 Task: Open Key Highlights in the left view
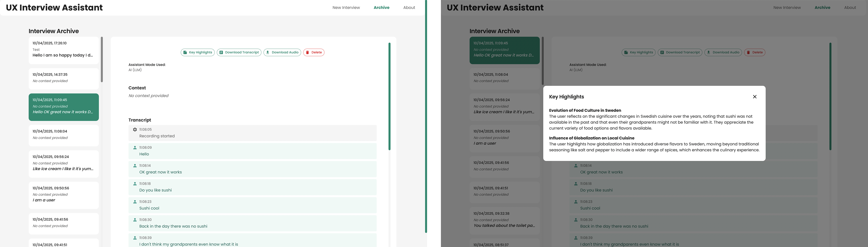pos(197,52)
